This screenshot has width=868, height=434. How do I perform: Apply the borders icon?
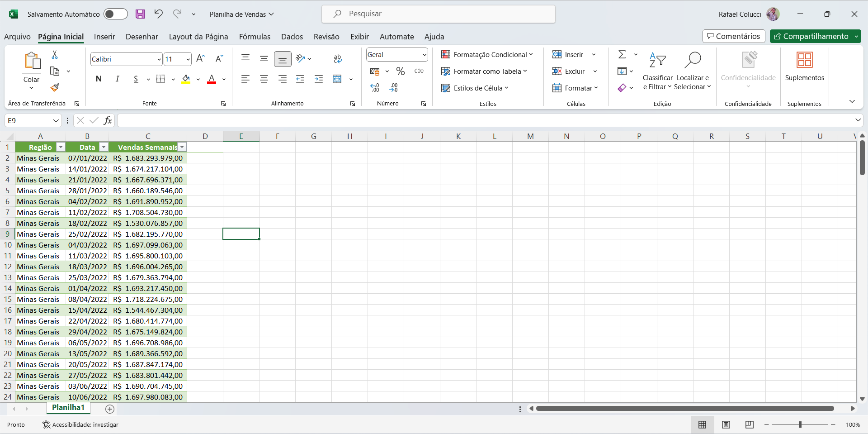point(161,79)
